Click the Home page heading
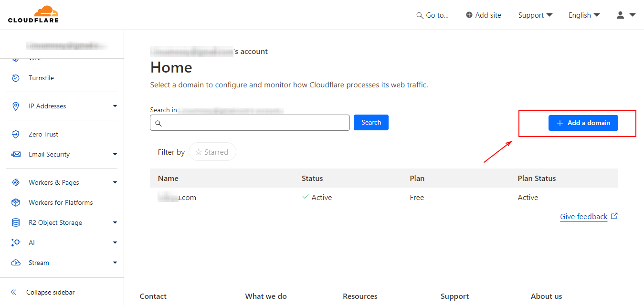Viewport: 644px width, 306px height. tap(171, 67)
